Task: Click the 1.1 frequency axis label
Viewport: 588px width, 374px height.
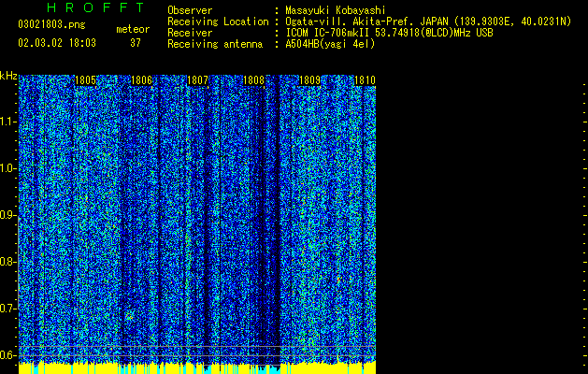Action: click(7, 122)
